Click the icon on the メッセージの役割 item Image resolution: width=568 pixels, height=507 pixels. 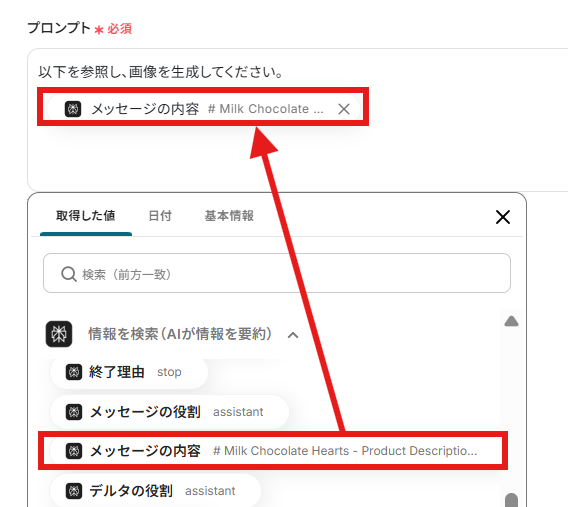pos(74,412)
